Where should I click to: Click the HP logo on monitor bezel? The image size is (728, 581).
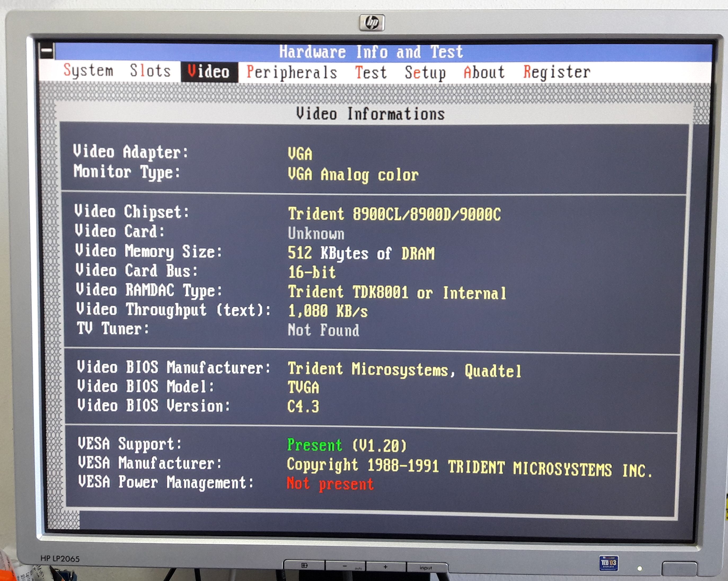[x=372, y=23]
